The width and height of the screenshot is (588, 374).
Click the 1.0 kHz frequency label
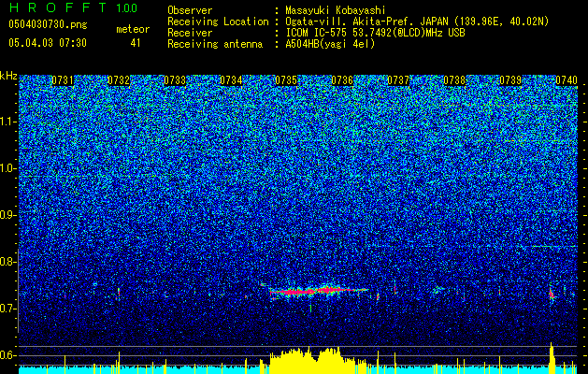pyautogui.click(x=8, y=168)
